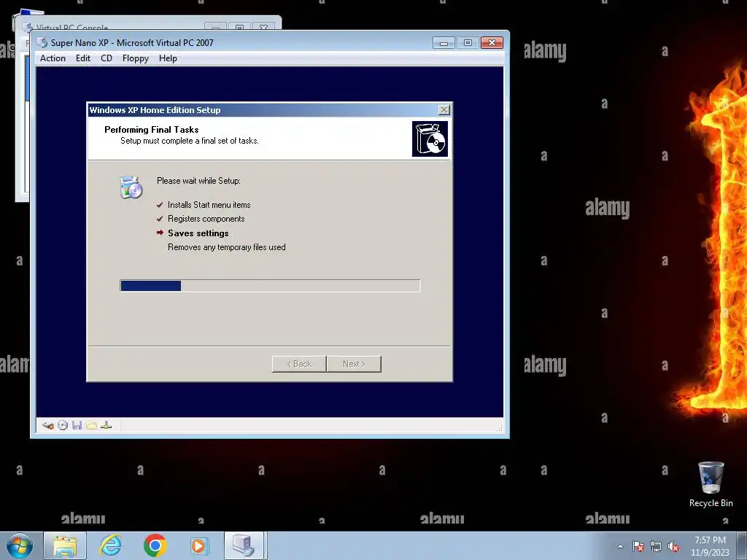Show hidden system tray icons

click(x=620, y=546)
